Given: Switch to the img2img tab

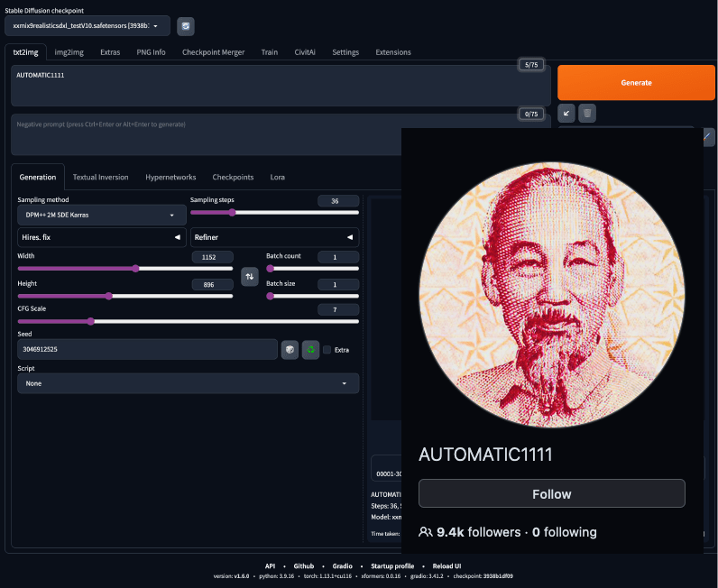Looking at the screenshot, I should (69, 52).
